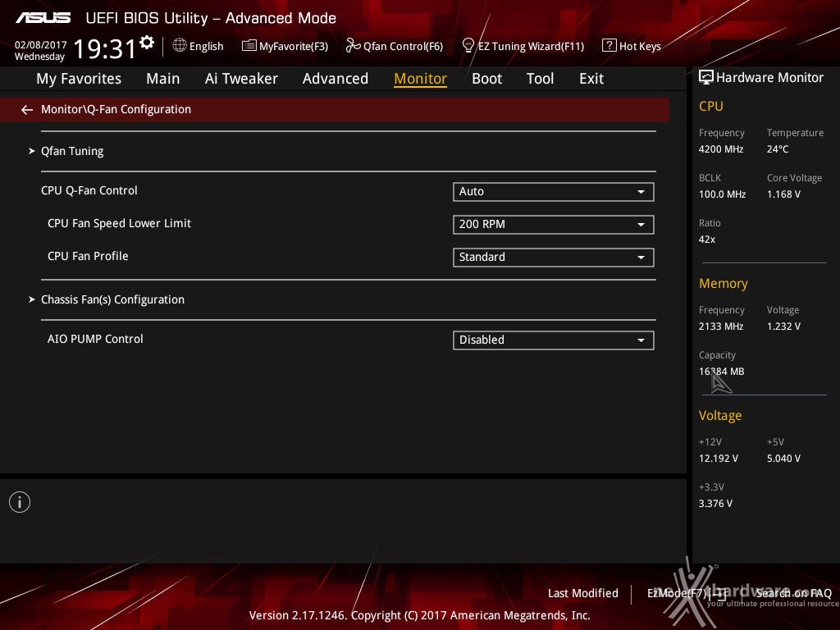This screenshot has height=630, width=840.
Task: Click the 19:31 clock time
Action: tap(105, 48)
